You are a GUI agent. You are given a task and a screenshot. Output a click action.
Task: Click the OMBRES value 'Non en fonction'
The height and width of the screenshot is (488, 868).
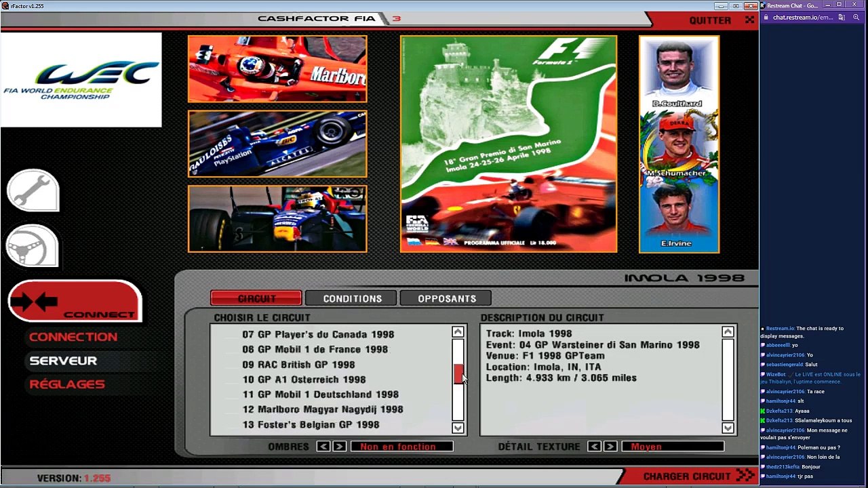401,446
